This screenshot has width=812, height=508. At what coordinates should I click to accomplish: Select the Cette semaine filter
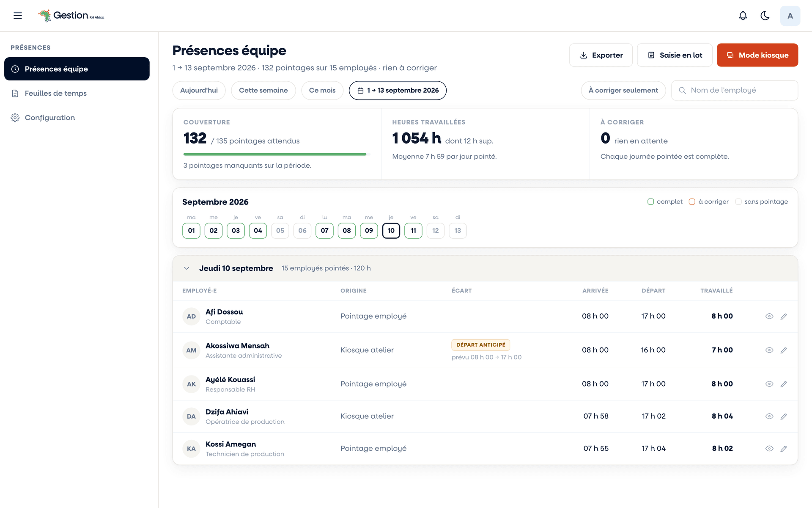(263, 90)
